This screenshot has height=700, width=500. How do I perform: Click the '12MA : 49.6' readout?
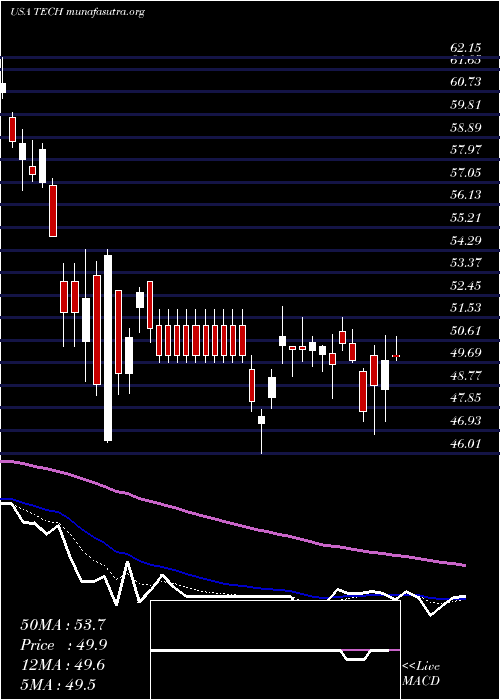point(62,665)
